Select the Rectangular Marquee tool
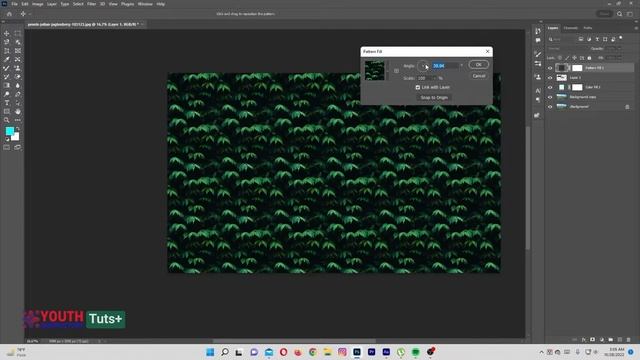 point(18,33)
